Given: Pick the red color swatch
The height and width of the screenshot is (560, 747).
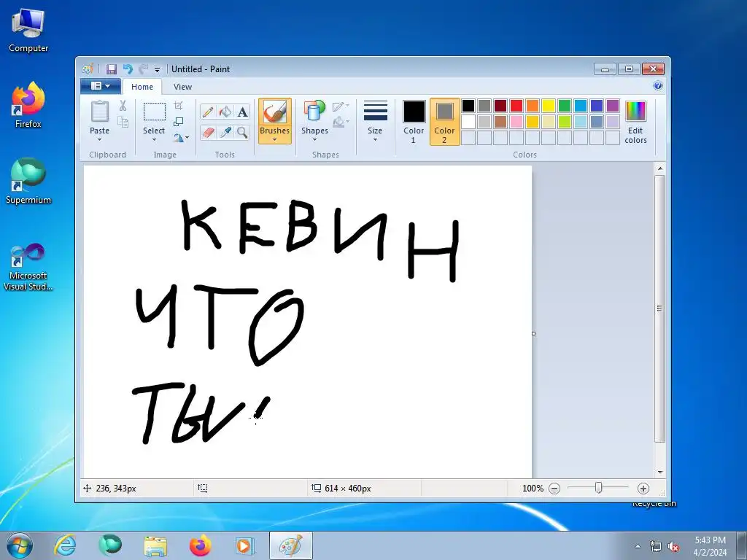Looking at the screenshot, I should click(516, 106).
